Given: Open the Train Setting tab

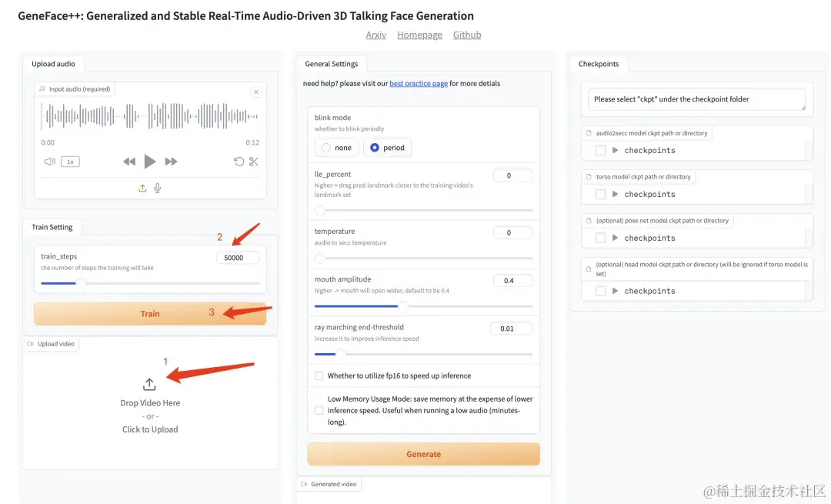Looking at the screenshot, I should (x=52, y=227).
